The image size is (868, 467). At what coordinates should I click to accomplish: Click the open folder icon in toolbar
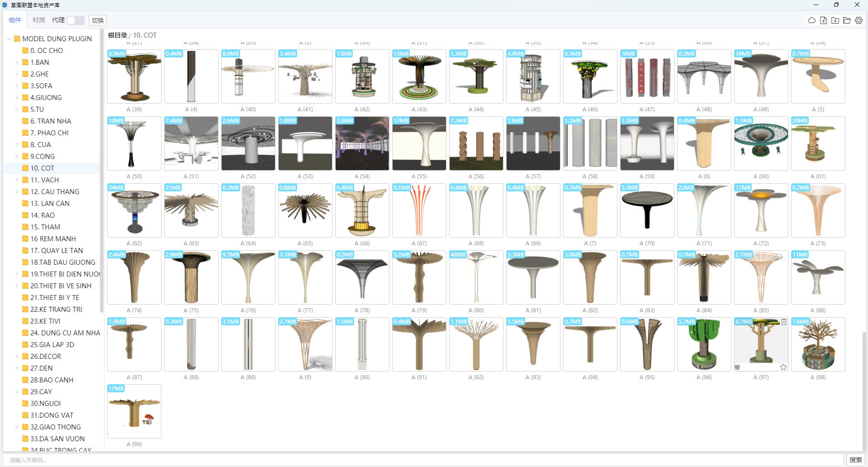pos(847,20)
